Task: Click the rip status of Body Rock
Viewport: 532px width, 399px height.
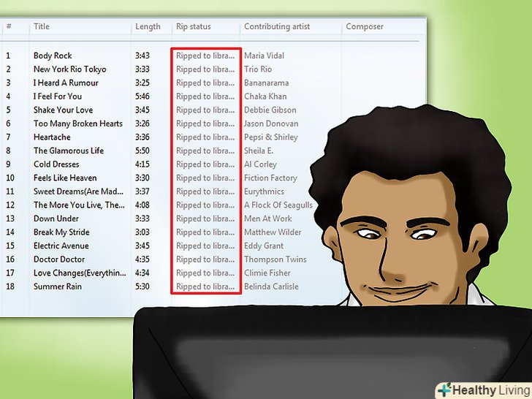Action: pyautogui.click(x=205, y=56)
